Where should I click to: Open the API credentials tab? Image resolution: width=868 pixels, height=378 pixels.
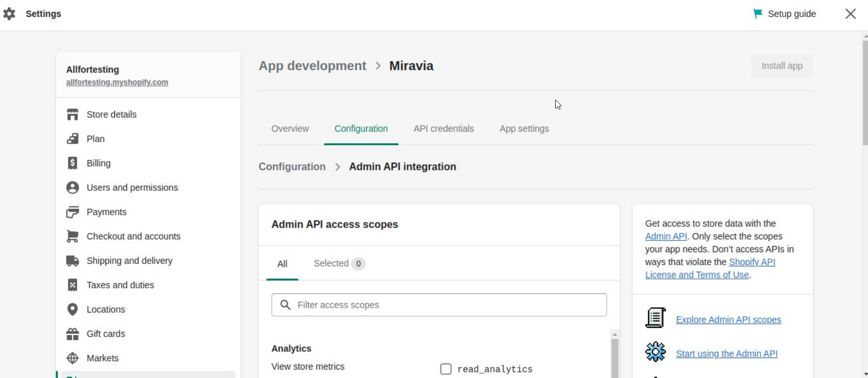(443, 129)
